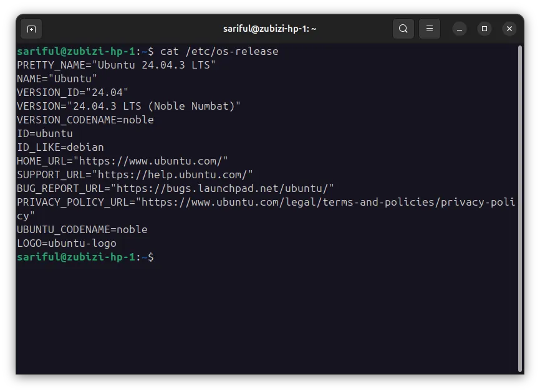Open a new terminal tab
Screen dimensions: 540x392
31,29
